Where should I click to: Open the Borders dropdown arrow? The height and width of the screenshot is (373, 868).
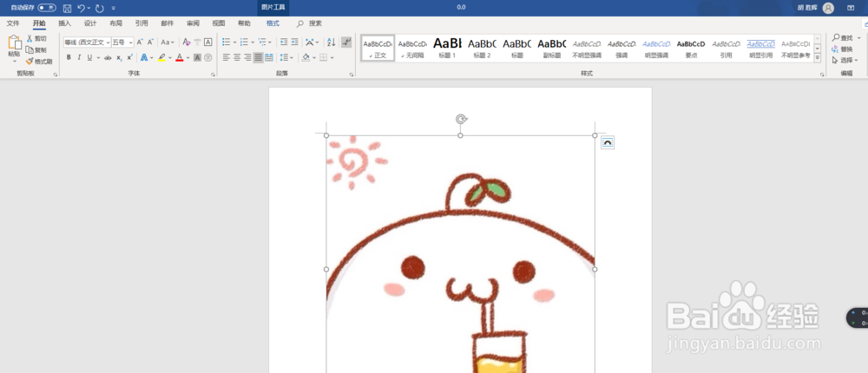[x=332, y=57]
